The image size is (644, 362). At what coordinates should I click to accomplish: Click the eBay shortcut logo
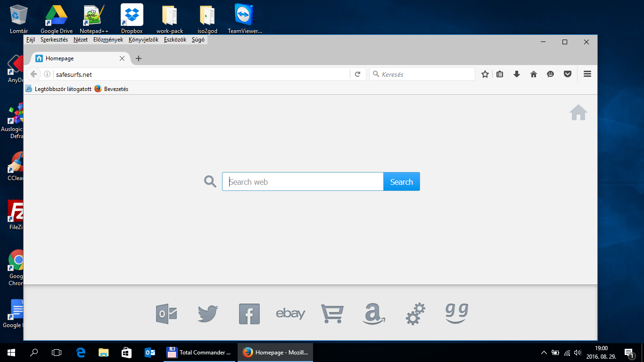tap(290, 313)
